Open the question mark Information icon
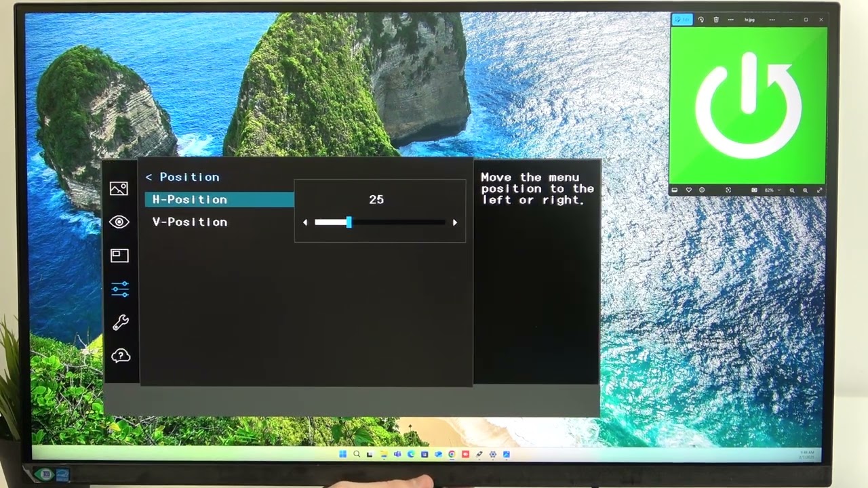This screenshot has width=868, height=488. click(120, 355)
